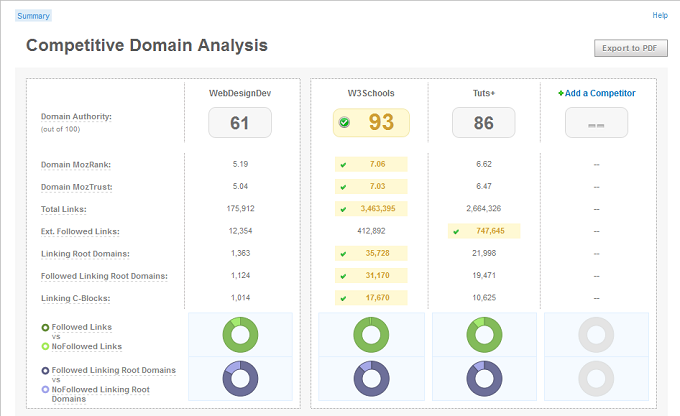Click the W3Schools column header
Viewport: 680px width, 416px height.
click(x=371, y=93)
